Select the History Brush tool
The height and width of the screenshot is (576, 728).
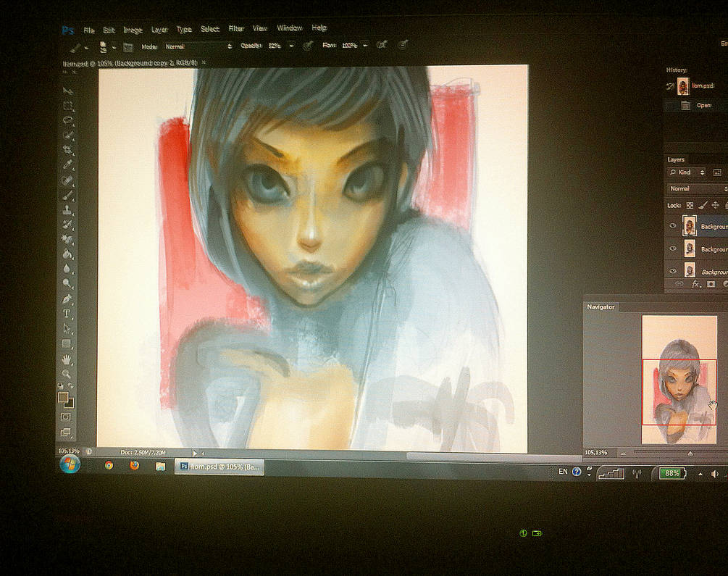68,225
